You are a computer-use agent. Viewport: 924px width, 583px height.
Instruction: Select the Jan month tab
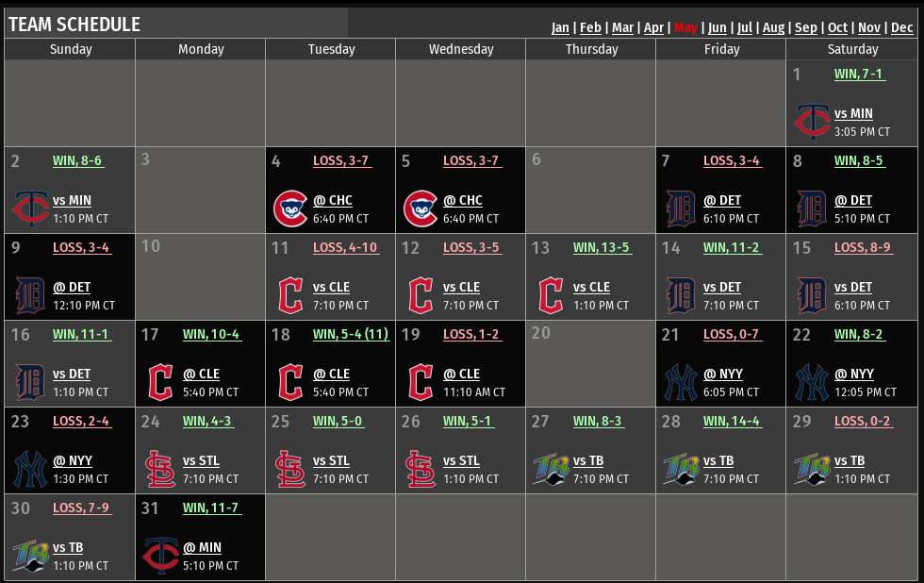click(560, 27)
